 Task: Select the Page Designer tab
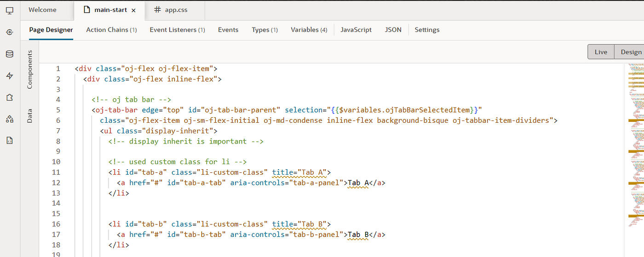point(51,29)
